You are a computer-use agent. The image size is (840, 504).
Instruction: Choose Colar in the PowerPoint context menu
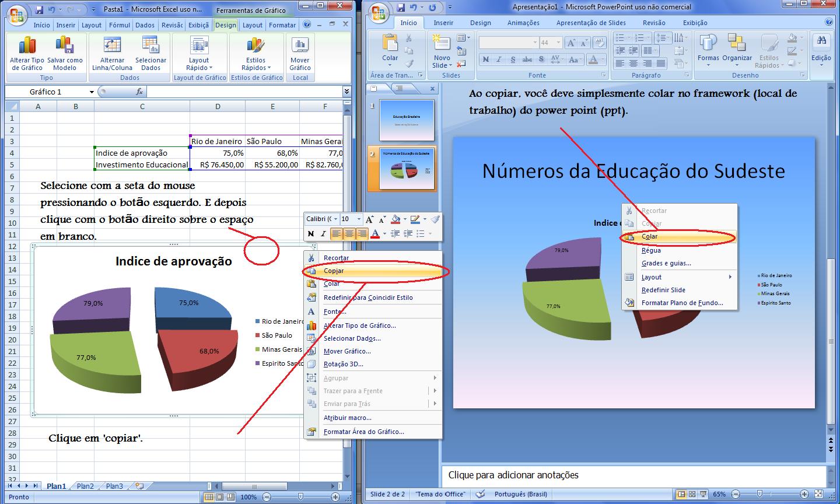point(649,237)
